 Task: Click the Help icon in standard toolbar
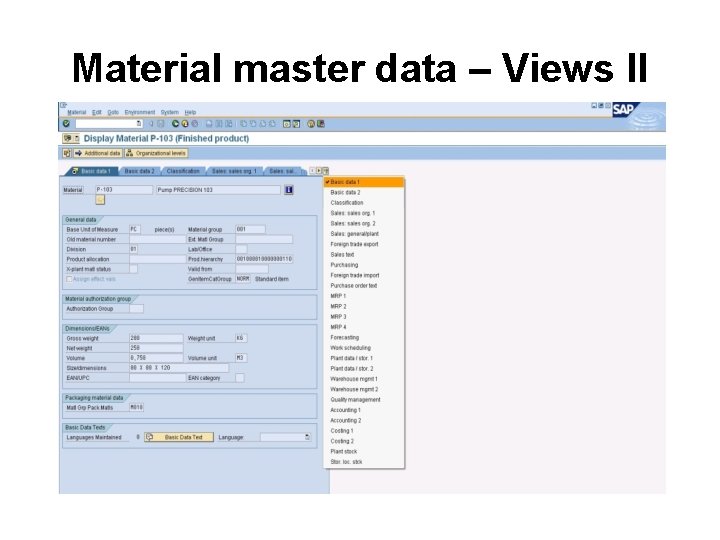click(x=311, y=124)
